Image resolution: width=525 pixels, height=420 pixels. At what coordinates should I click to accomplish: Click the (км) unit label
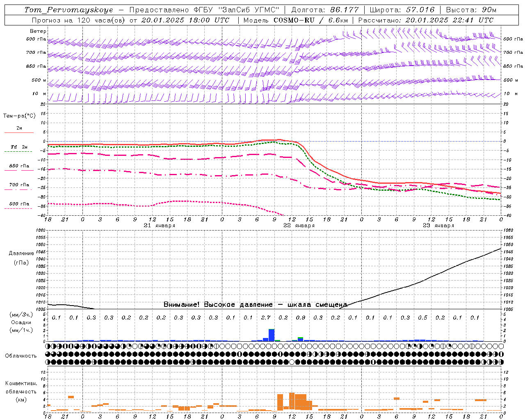click(21, 399)
